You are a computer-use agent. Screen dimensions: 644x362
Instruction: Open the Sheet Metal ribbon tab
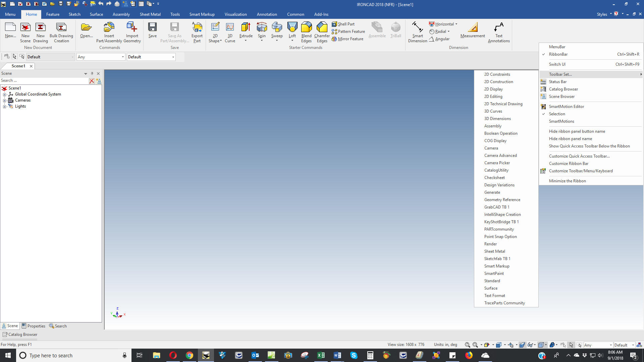click(x=150, y=14)
